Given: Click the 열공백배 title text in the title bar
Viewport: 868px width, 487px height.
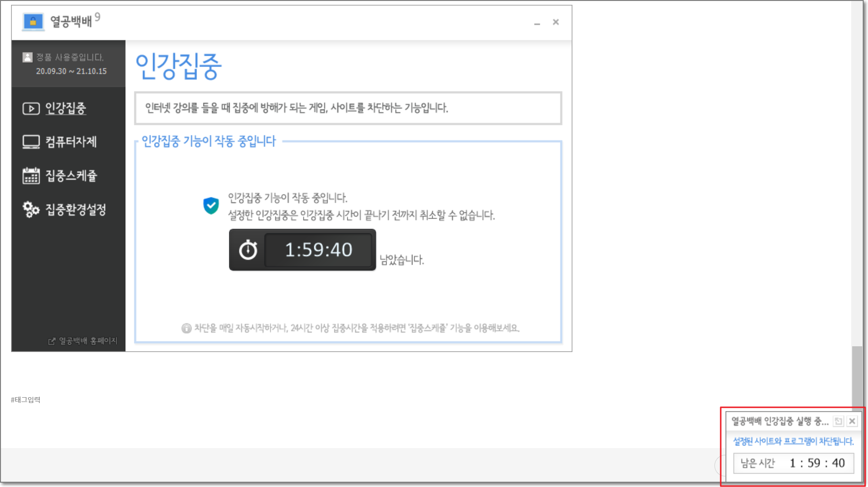Looking at the screenshot, I should click(x=71, y=22).
